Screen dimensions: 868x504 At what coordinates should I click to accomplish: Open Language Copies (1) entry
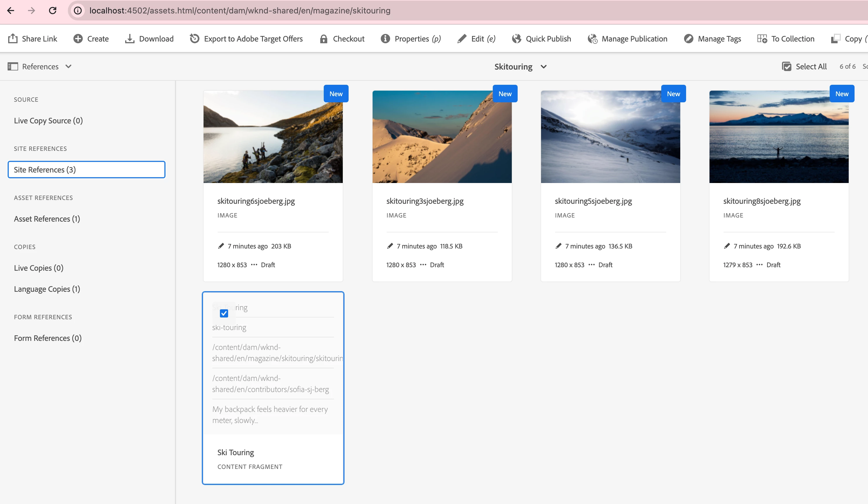tap(47, 289)
